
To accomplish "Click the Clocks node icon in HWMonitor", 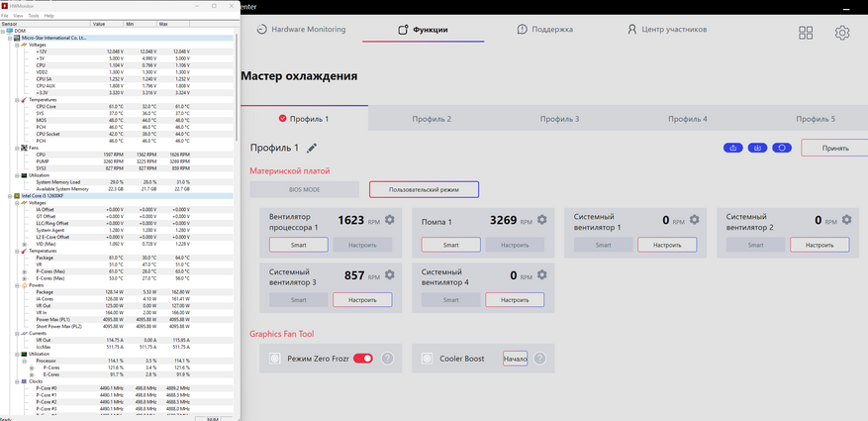I will pos(25,381).
